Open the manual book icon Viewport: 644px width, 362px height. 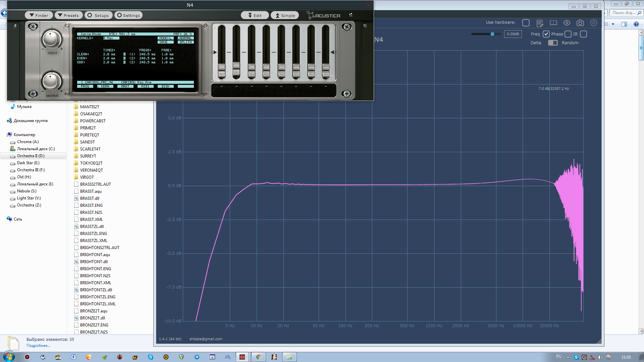pyautogui.click(x=553, y=23)
